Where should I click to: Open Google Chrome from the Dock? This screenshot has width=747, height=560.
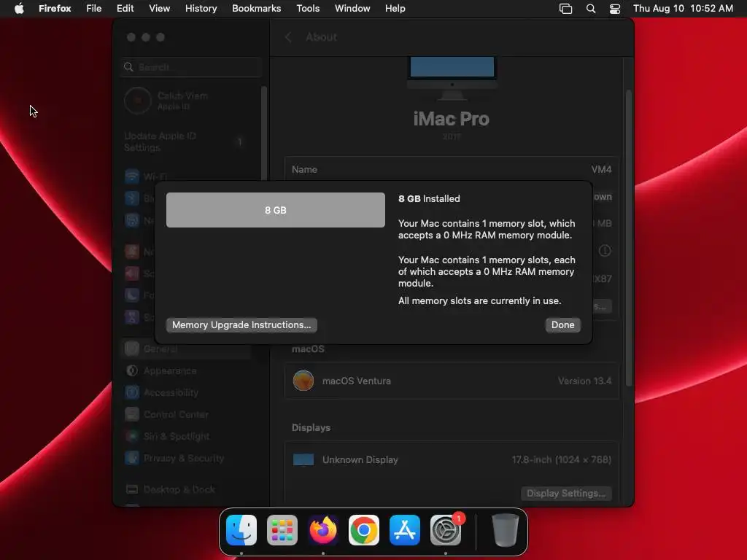click(364, 530)
